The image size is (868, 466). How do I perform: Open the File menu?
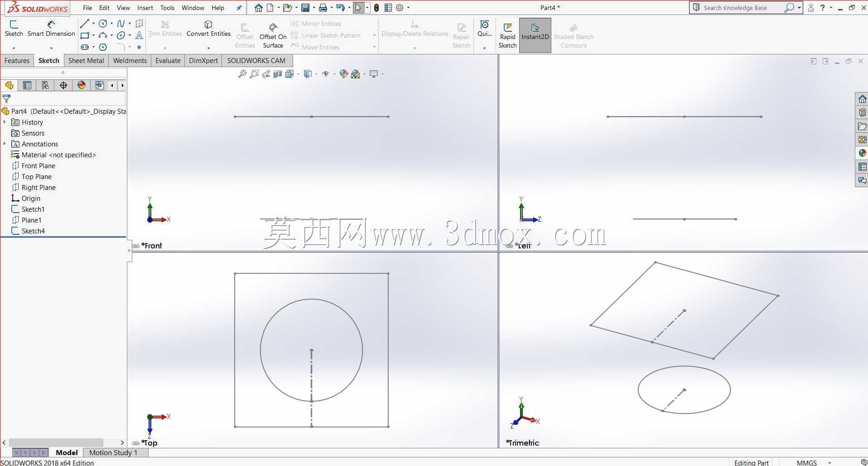(x=87, y=8)
